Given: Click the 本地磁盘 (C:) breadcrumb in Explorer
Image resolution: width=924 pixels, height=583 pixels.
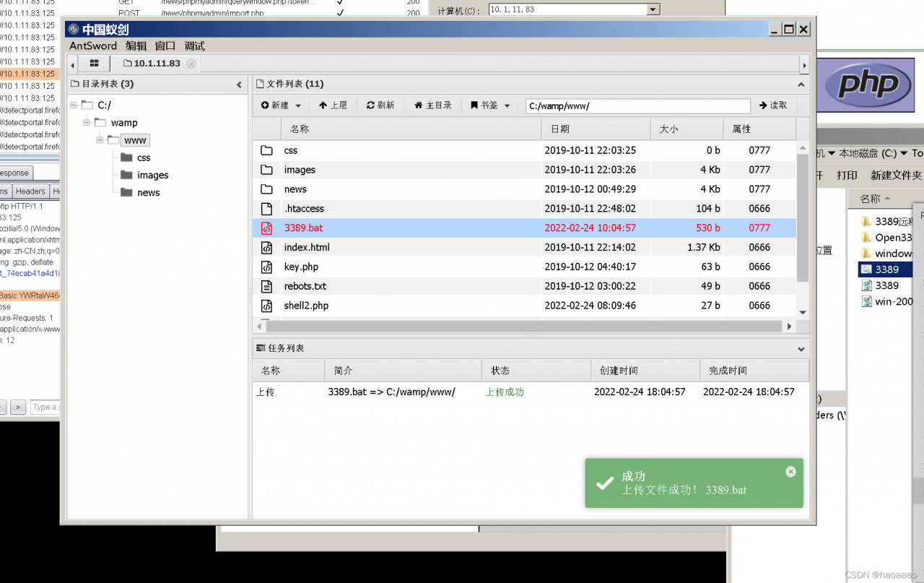Looking at the screenshot, I should (868, 153).
